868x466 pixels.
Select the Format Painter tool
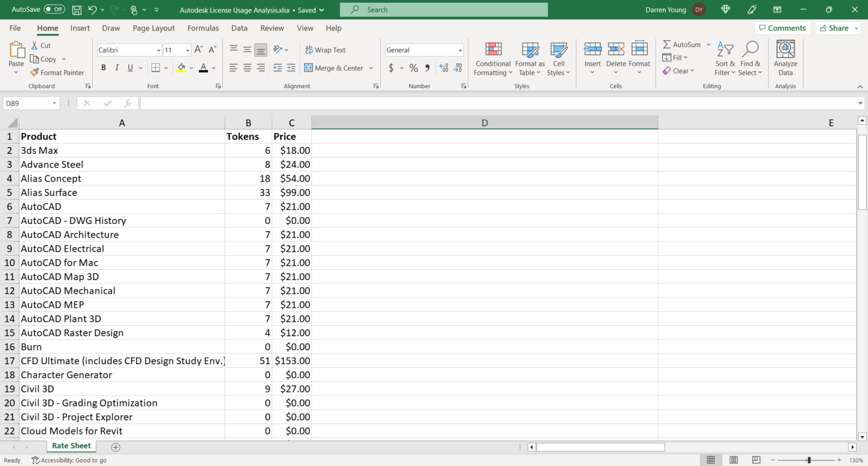coord(57,72)
